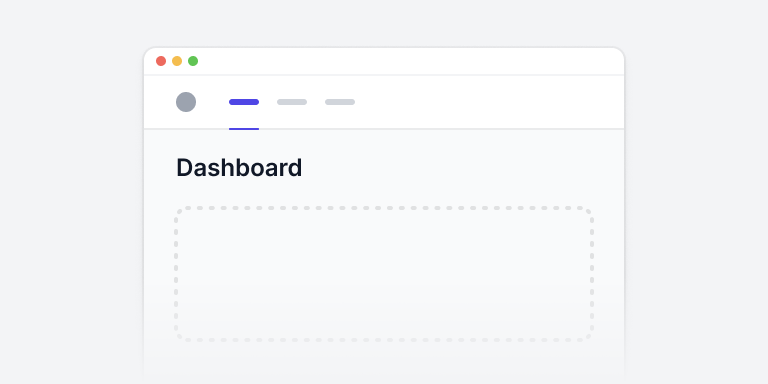Switch to the middle gray navigation tab

point(292,102)
